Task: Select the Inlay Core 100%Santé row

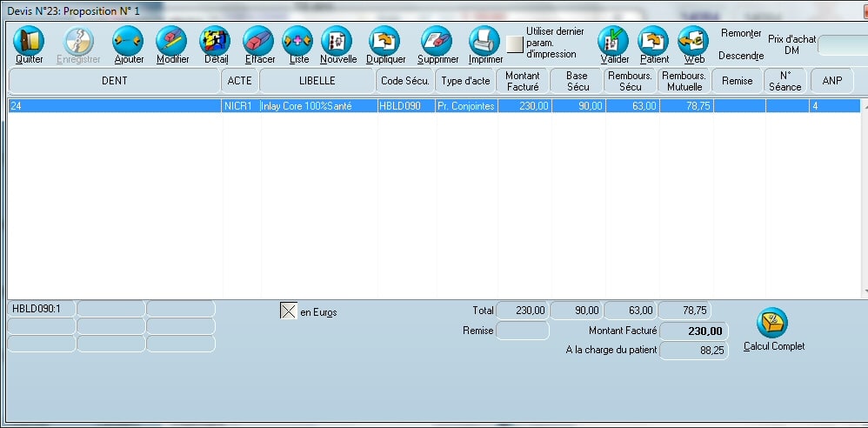Action: (317, 106)
